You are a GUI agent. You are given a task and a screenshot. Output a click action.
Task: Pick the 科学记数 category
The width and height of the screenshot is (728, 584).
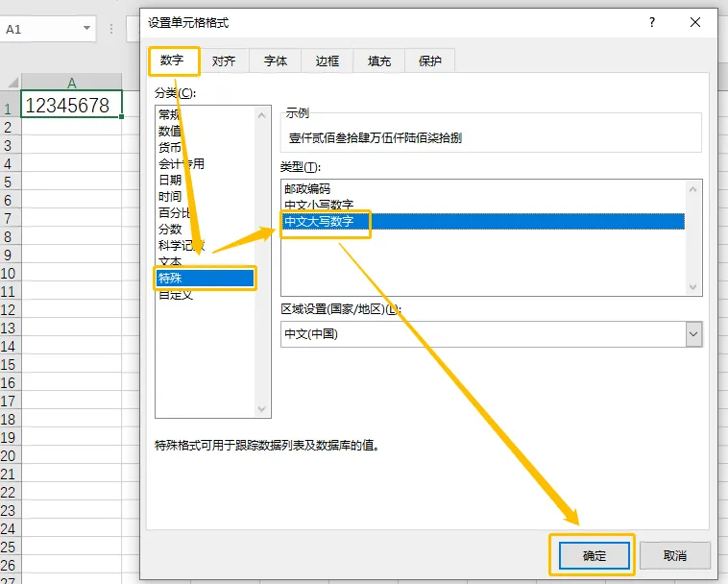click(206, 245)
